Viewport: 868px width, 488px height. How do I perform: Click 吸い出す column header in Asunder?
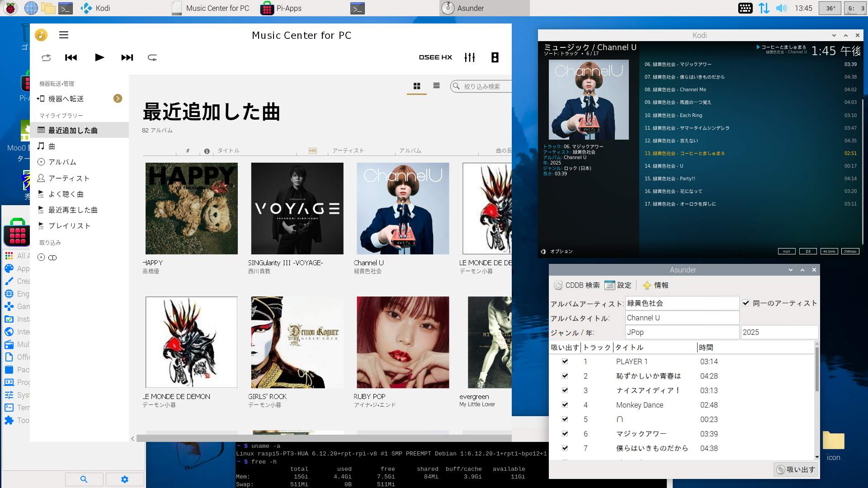coord(565,347)
